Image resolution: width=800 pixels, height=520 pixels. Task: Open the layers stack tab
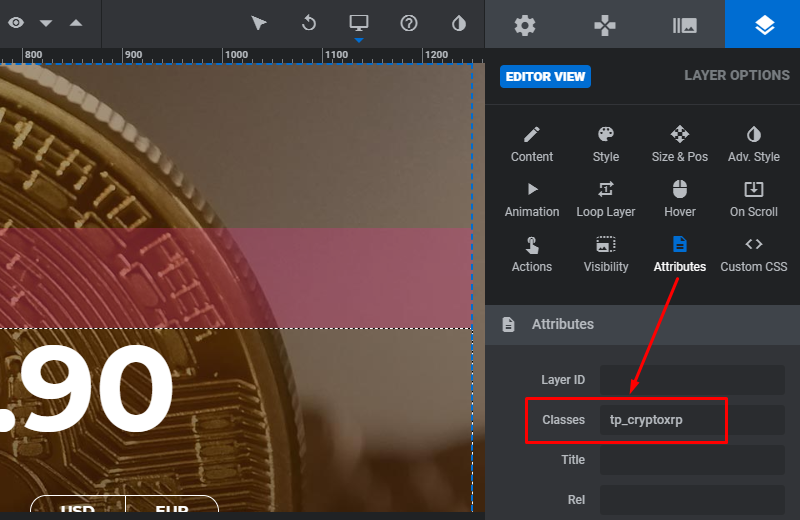coord(763,24)
